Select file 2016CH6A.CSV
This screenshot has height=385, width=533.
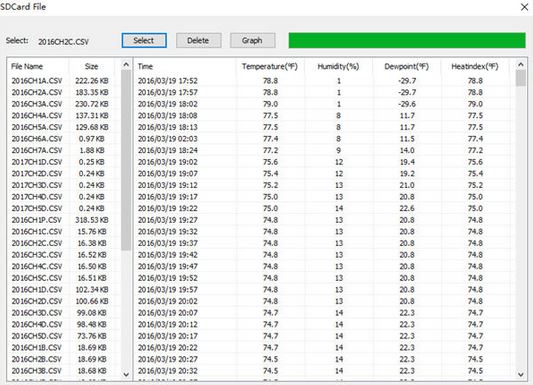click(x=37, y=139)
